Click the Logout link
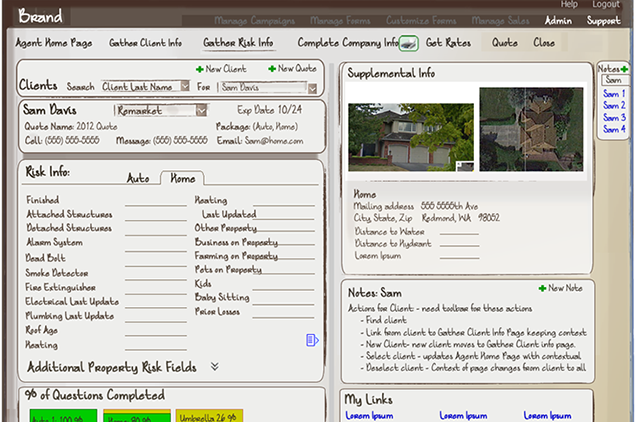Viewport: 636px width, 422px height. [605, 5]
